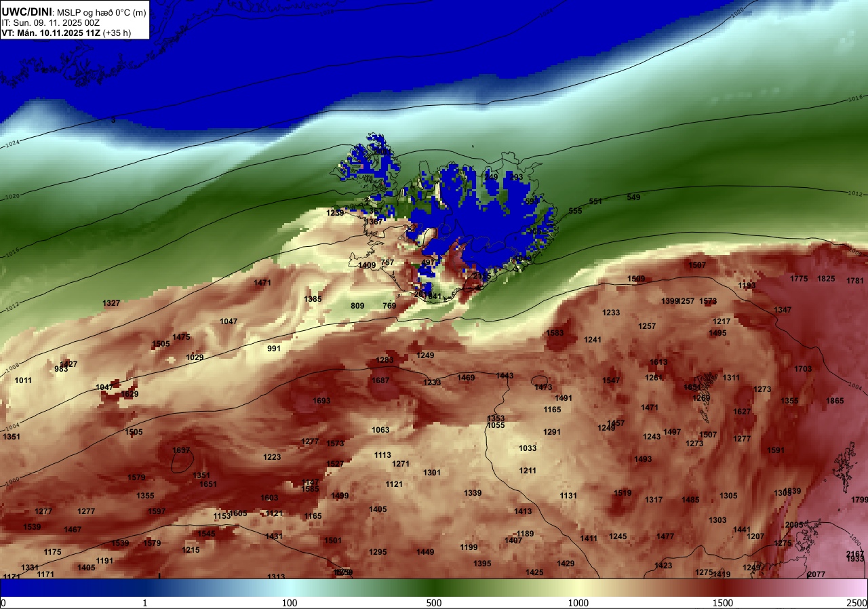Click the 2500 label on the color legend
868x609 pixels.
click(x=858, y=603)
